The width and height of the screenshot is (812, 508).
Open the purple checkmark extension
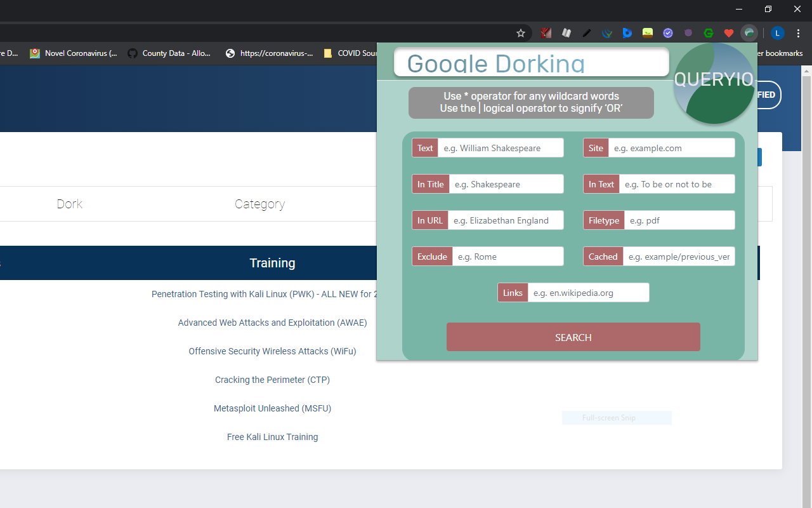tap(667, 32)
